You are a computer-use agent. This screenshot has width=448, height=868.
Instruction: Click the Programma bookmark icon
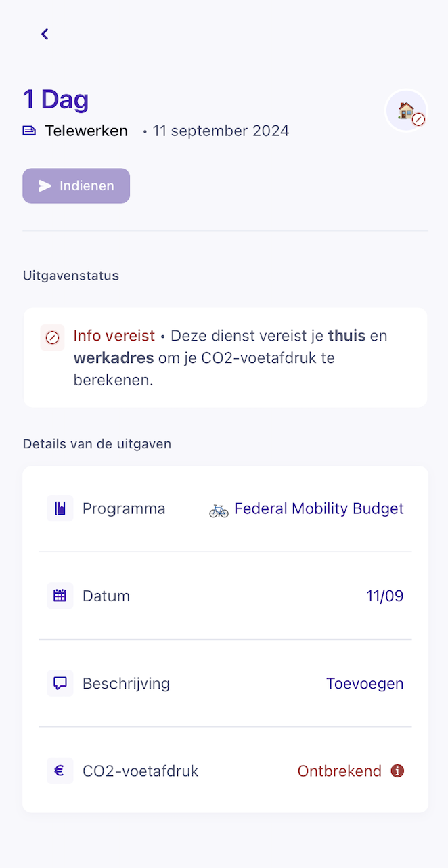tap(60, 508)
